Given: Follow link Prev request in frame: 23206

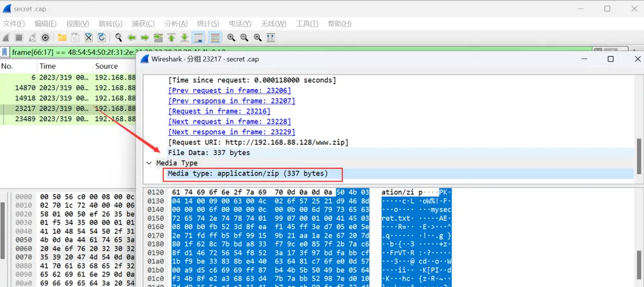Looking at the screenshot, I should [x=229, y=90].
